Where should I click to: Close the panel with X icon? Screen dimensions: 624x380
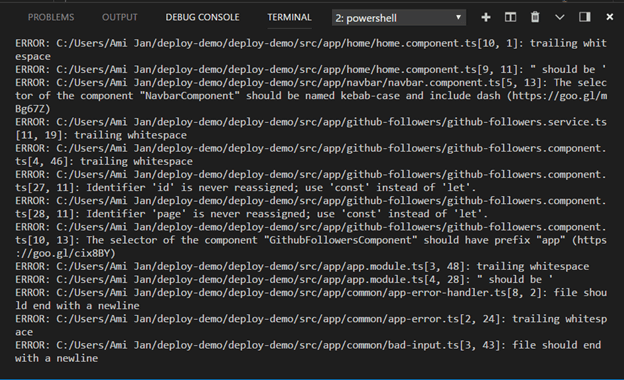pyautogui.click(x=609, y=17)
